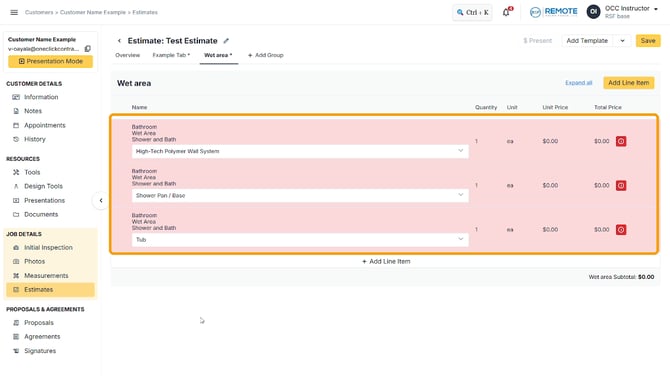This screenshot has width=670, height=376.
Task: View customer History
Action: pos(34,139)
